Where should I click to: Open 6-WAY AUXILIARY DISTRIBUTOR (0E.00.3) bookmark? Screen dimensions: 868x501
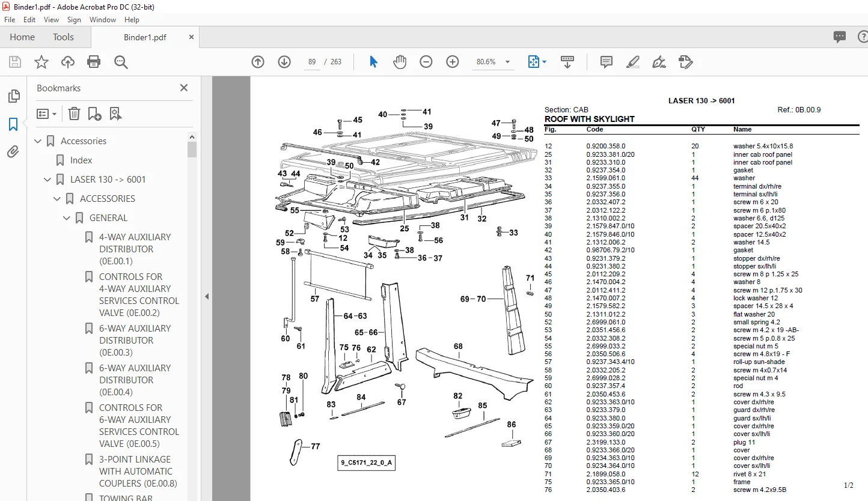[135, 341]
